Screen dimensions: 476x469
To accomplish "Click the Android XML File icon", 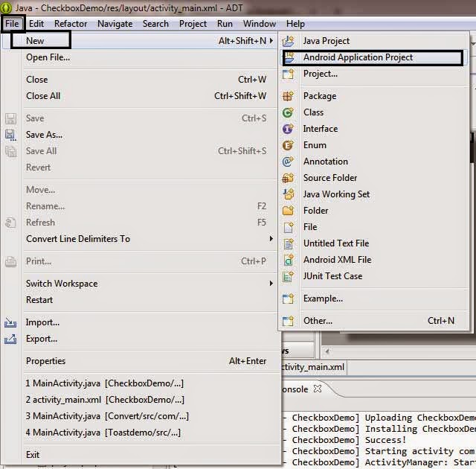I will pyautogui.click(x=288, y=260).
